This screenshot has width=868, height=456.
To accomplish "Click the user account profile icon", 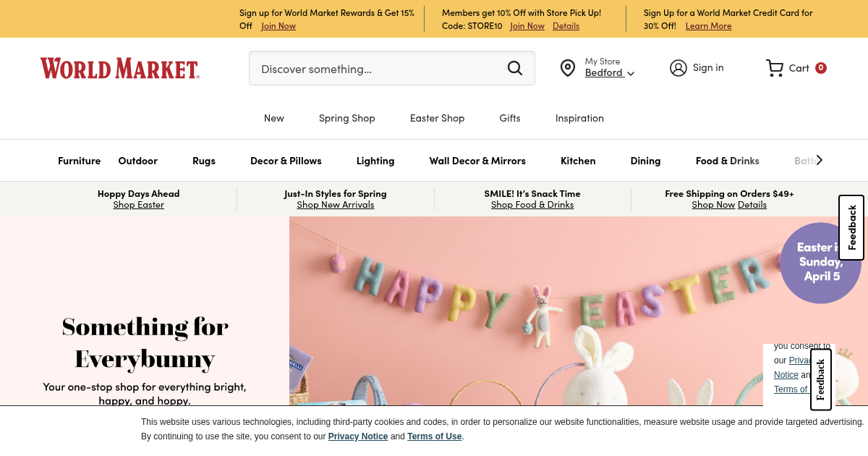I will pos(678,68).
